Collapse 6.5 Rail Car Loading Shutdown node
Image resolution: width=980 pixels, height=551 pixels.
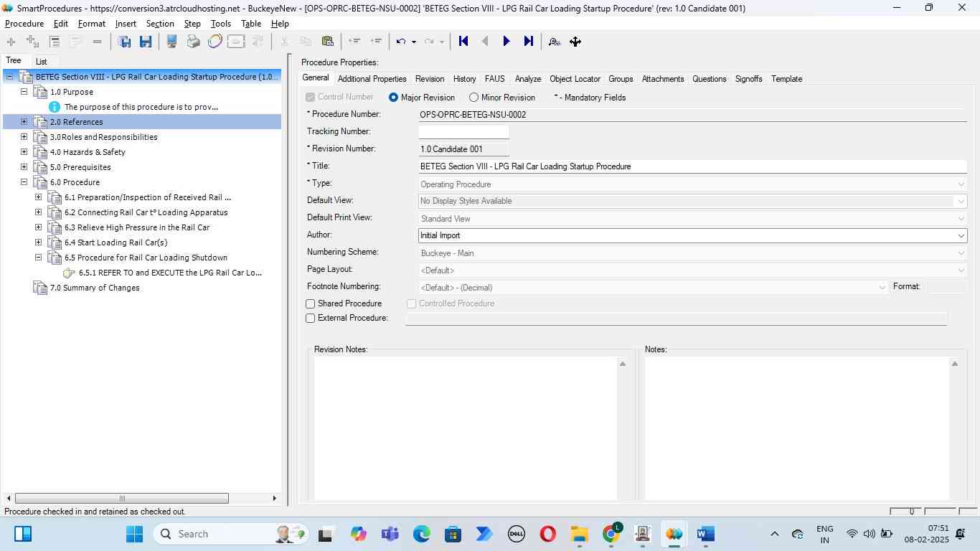pos(38,258)
